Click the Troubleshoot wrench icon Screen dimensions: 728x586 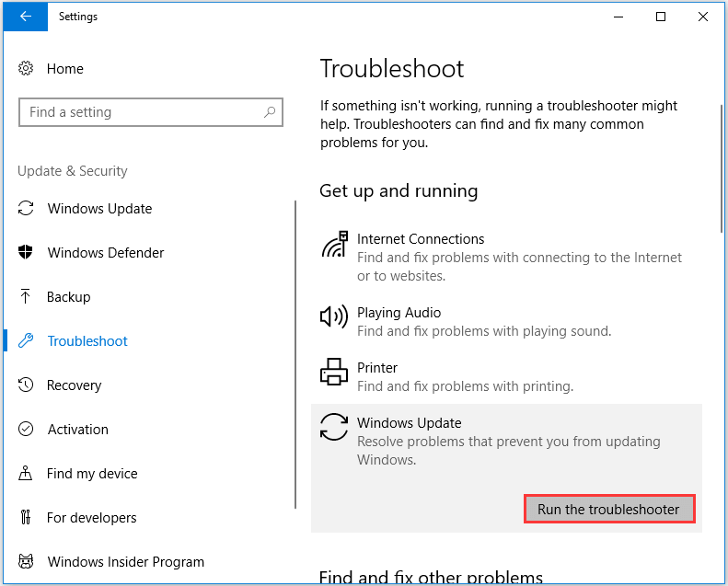click(x=26, y=340)
